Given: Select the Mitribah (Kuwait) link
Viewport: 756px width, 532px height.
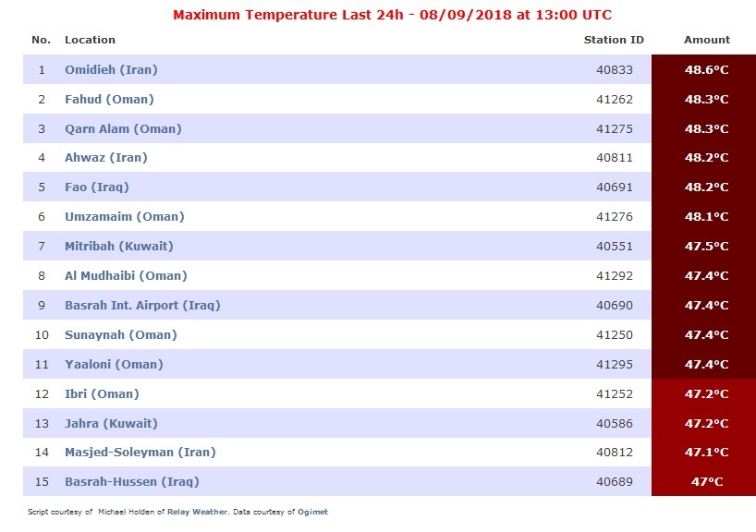Looking at the screenshot, I should point(119,247).
